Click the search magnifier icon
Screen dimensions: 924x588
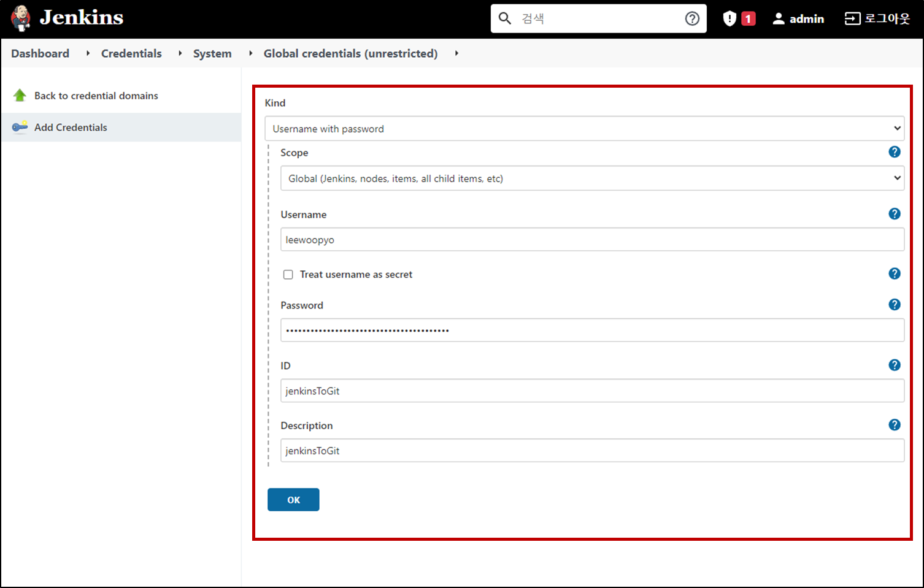tap(505, 18)
